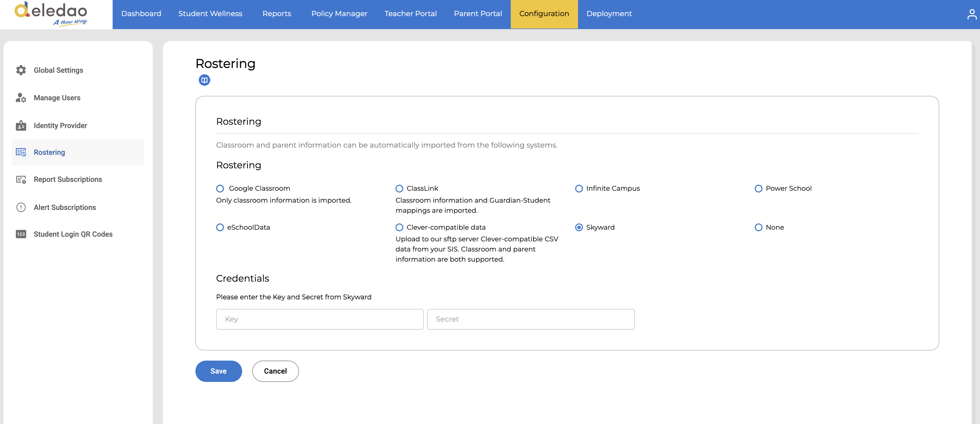
Task: Click the Secret input field
Action: [530, 319]
